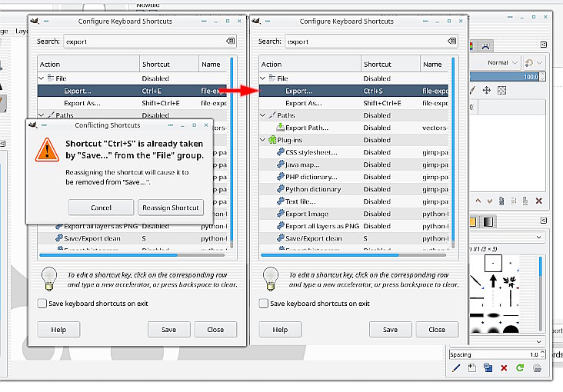
Task: Lower the layer with the down arrow
Action: coord(490,201)
